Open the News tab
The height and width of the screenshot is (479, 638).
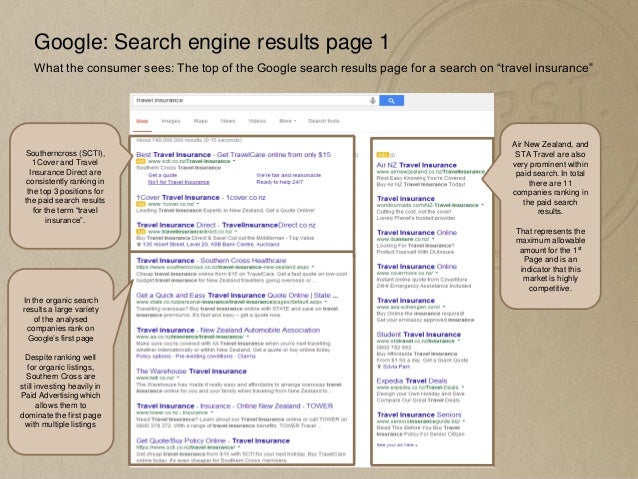(x=228, y=121)
